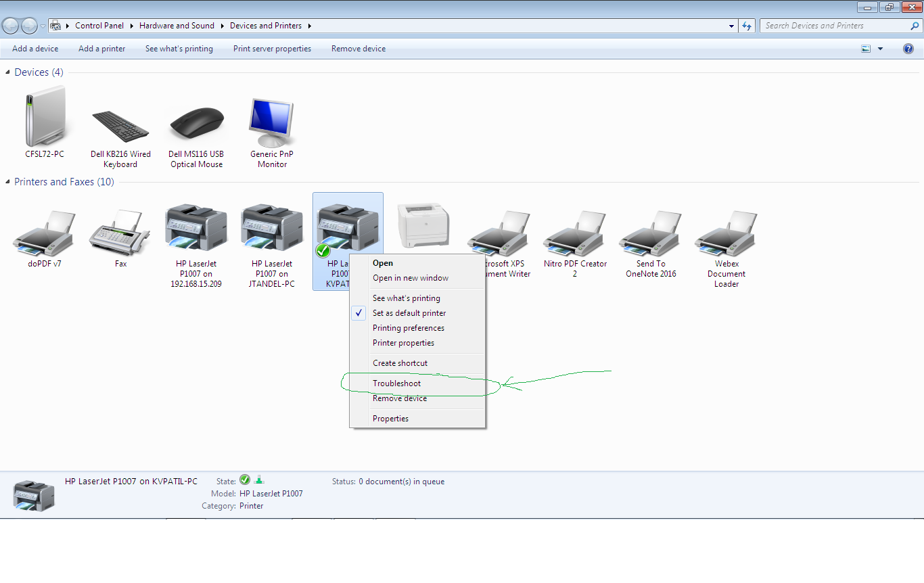Choose Create shortcut in the context menu

click(417, 363)
